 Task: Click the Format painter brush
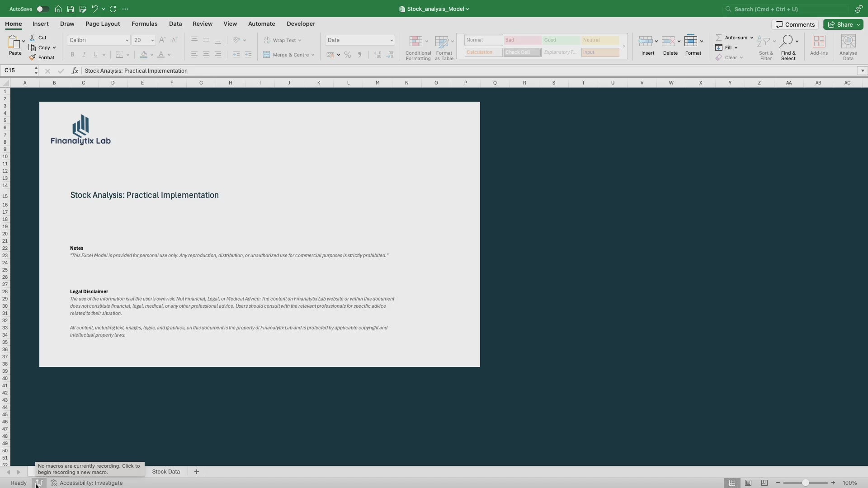click(42, 57)
